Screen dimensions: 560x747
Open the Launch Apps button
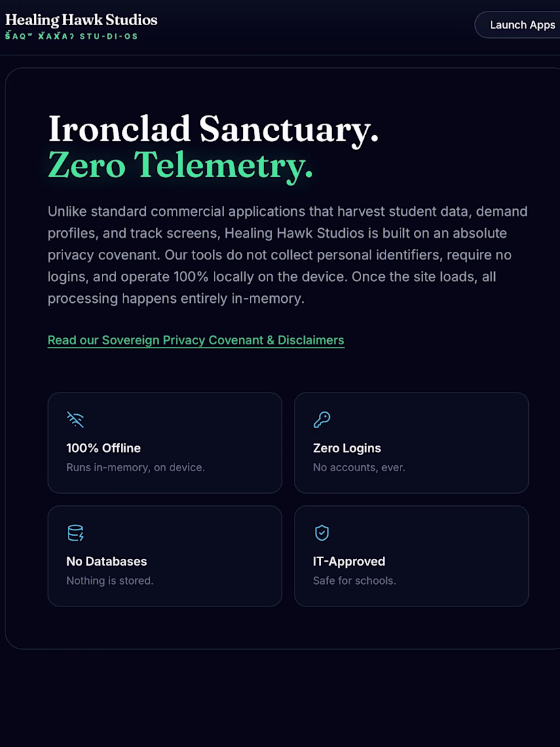tap(518, 24)
